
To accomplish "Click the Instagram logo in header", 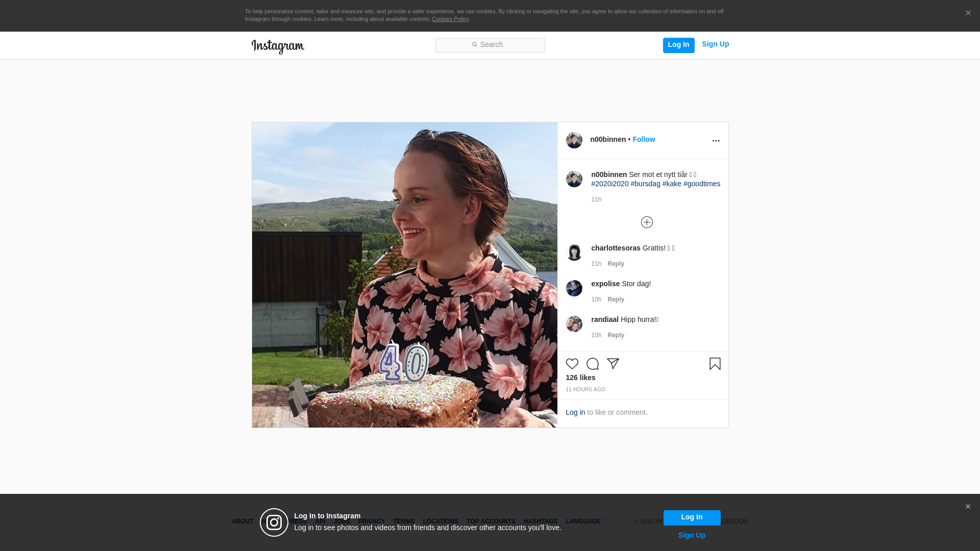I will point(278,46).
